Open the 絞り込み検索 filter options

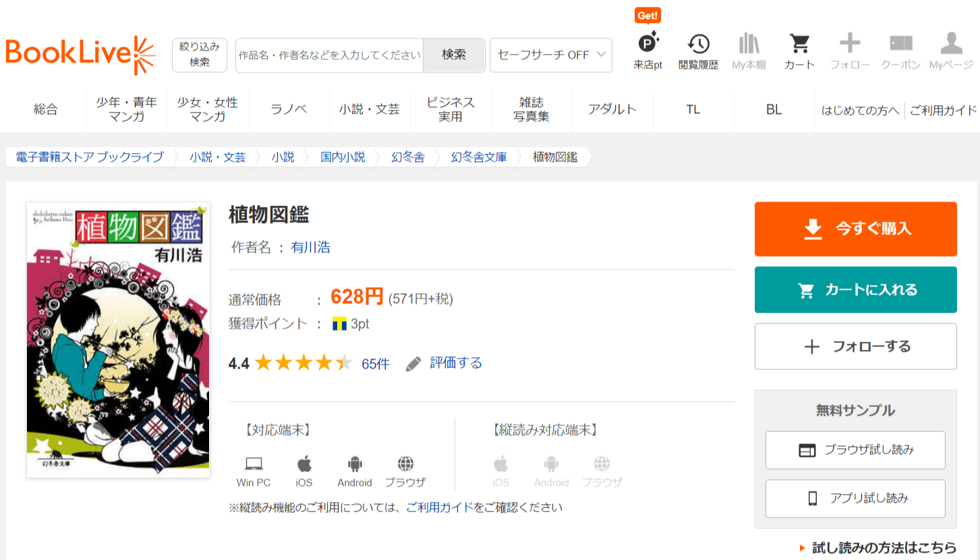coord(199,55)
